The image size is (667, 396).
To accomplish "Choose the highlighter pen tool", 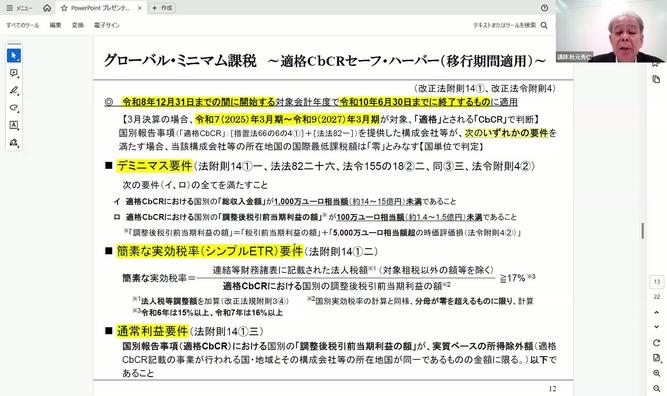I will click(14, 91).
